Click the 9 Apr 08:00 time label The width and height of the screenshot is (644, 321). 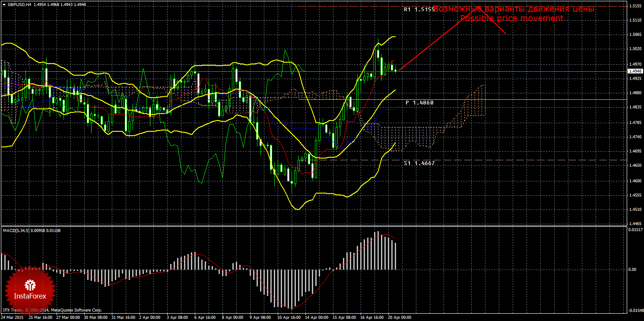tap(260, 318)
